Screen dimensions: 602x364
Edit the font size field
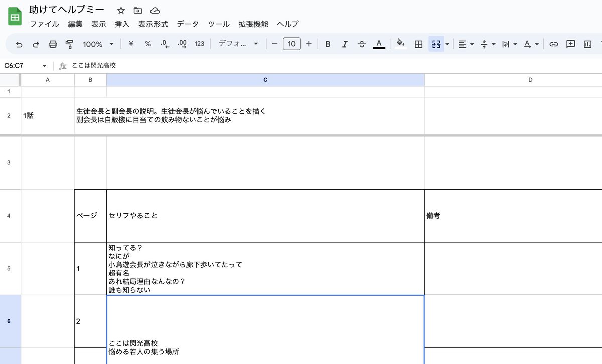pos(292,44)
